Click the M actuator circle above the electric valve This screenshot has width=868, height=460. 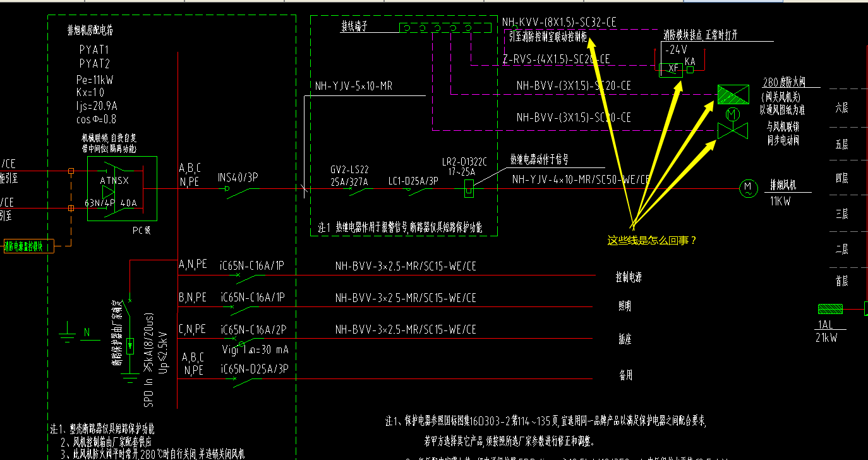pyautogui.click(x=733, y=115)
